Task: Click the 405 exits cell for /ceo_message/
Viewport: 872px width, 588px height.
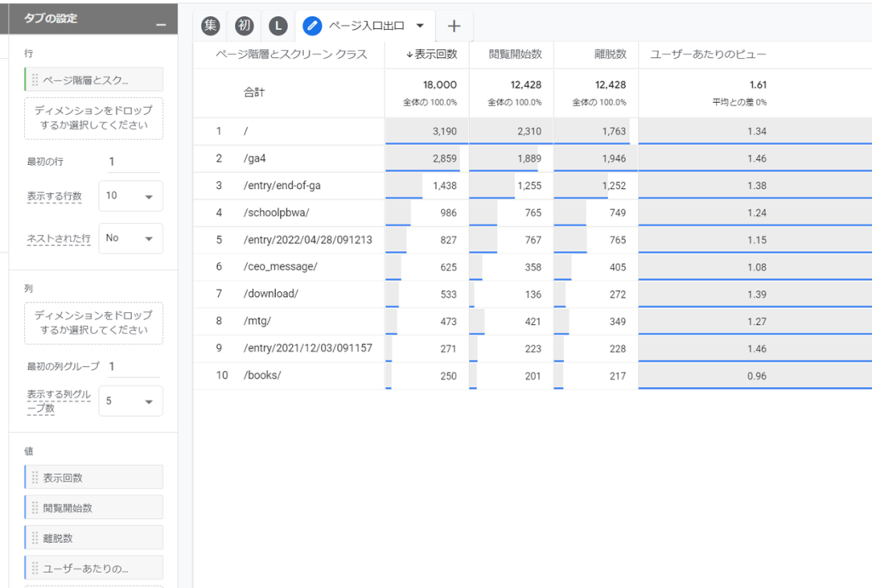Action: click(618, 267)
